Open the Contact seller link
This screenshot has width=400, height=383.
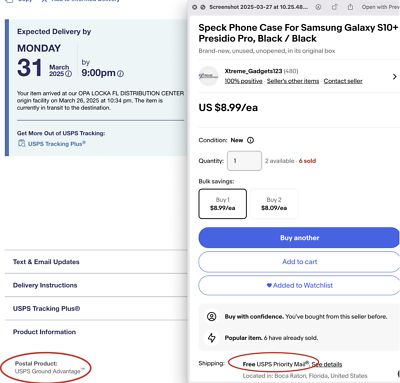click(343, 81)
